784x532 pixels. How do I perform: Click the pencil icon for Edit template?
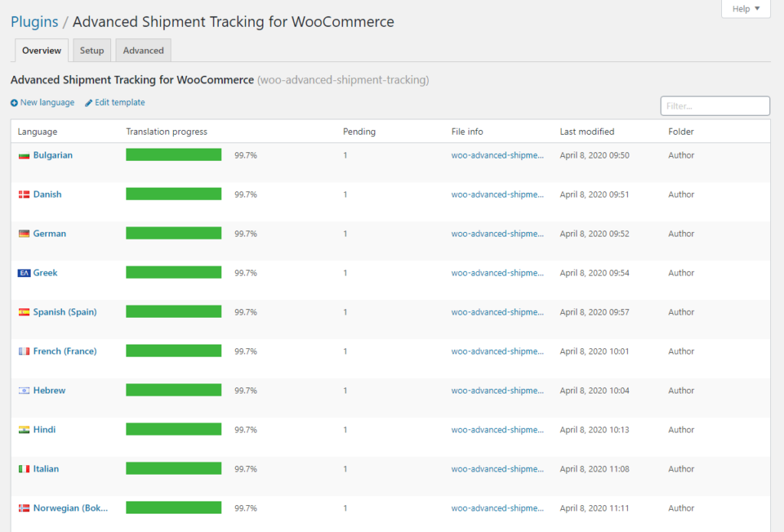(88, 103)
